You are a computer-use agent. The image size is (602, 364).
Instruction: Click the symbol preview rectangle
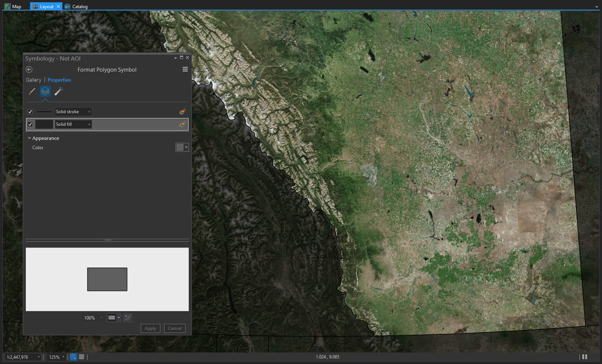(107, 279)
